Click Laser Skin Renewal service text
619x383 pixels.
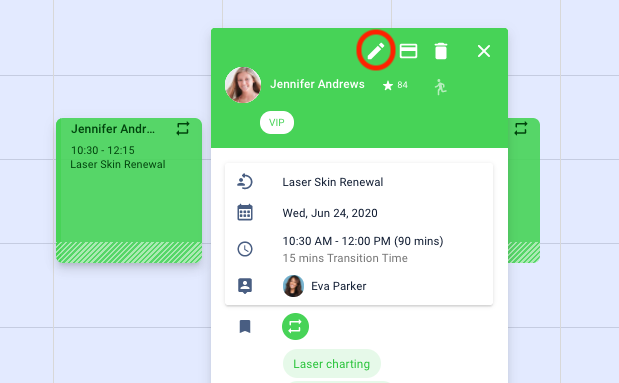tap(332, 182)
